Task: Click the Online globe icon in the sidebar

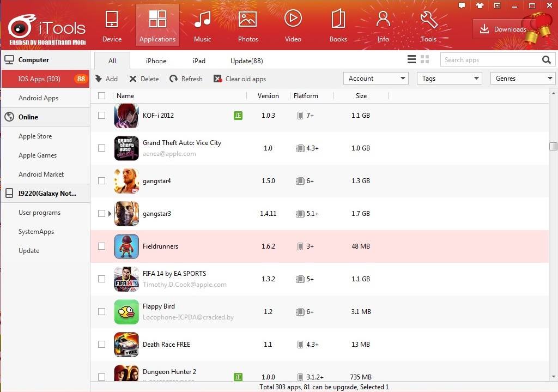Action: (9, 117)
